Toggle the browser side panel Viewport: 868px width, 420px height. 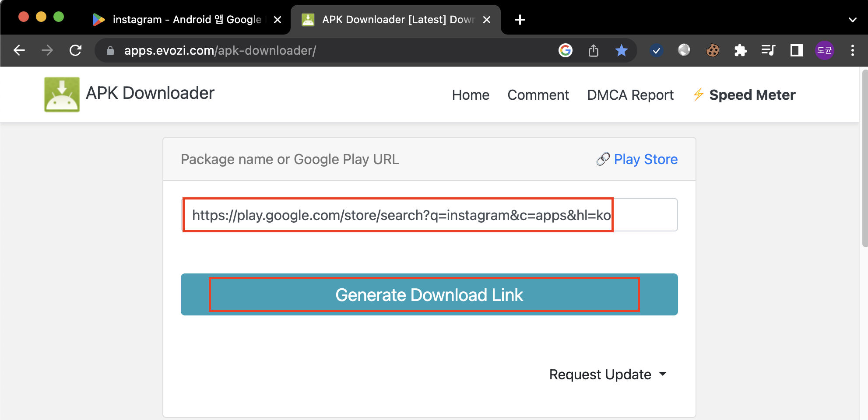pos(796,50)
